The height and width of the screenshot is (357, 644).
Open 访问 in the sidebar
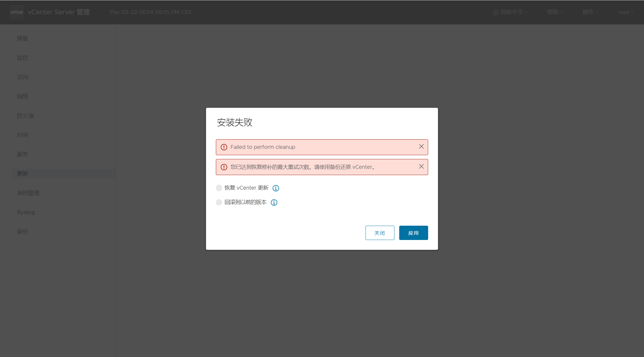point(22,77)
